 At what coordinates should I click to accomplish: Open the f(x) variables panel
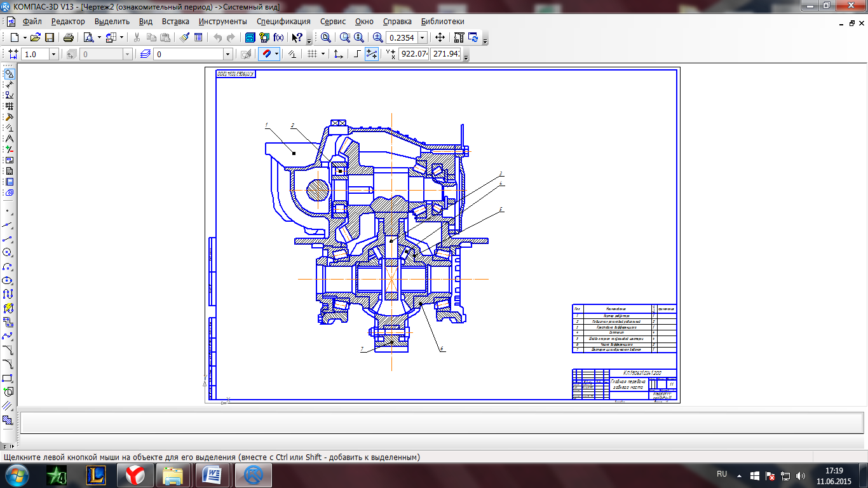(278, 37)
